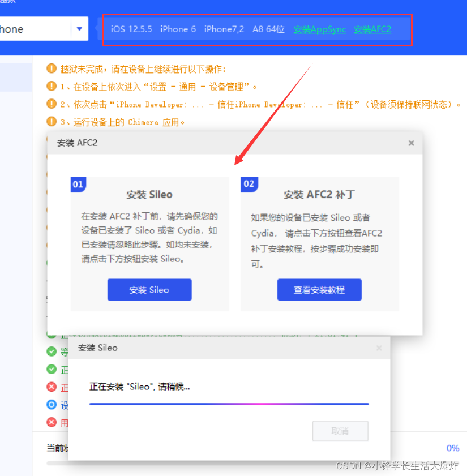Click the 0% progress value
This screenshot has width=467, height=476.
[453, 448]
